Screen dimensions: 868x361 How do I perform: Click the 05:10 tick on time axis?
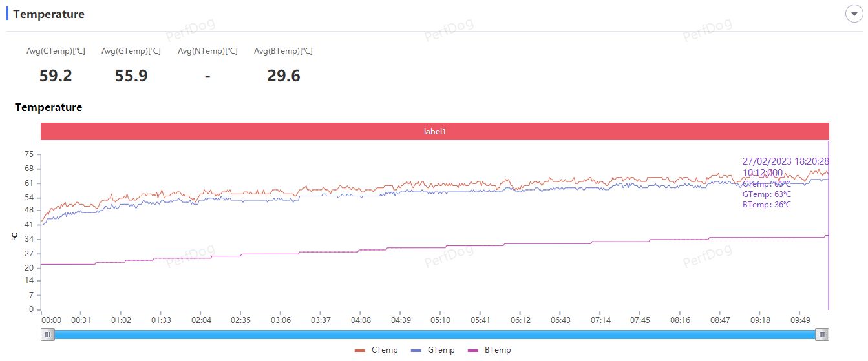440,320
